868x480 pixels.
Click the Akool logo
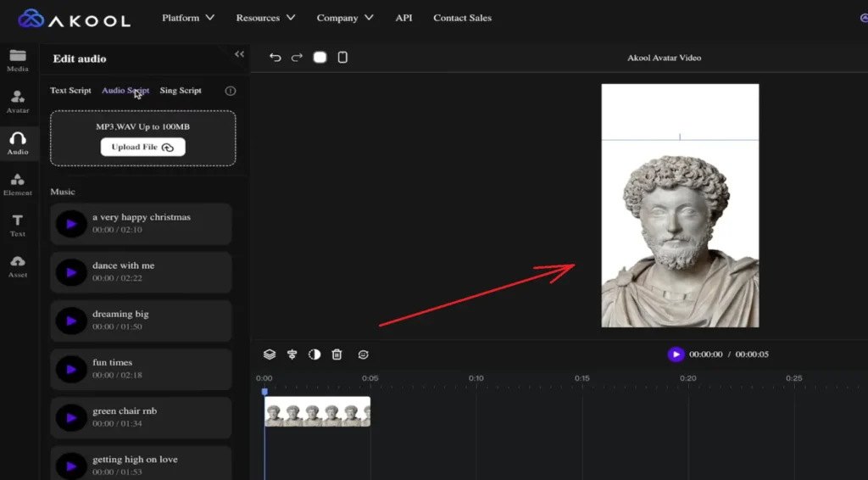pos(75,20)
